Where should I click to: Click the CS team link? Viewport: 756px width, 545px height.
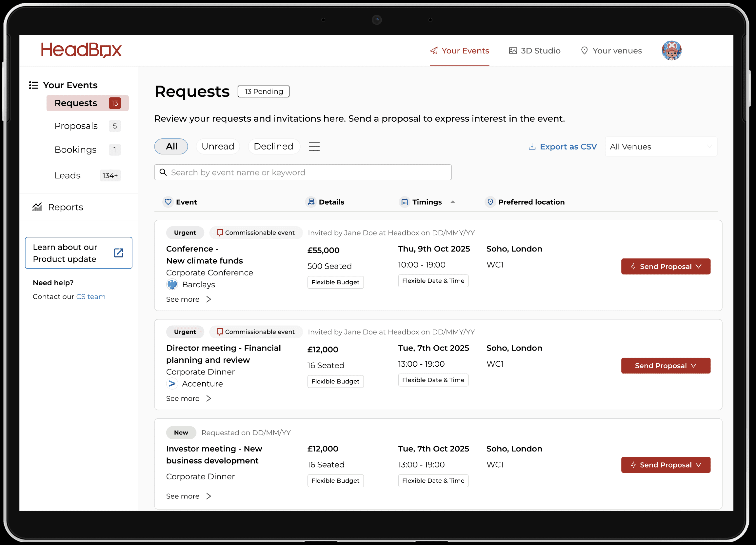point(91,297)
